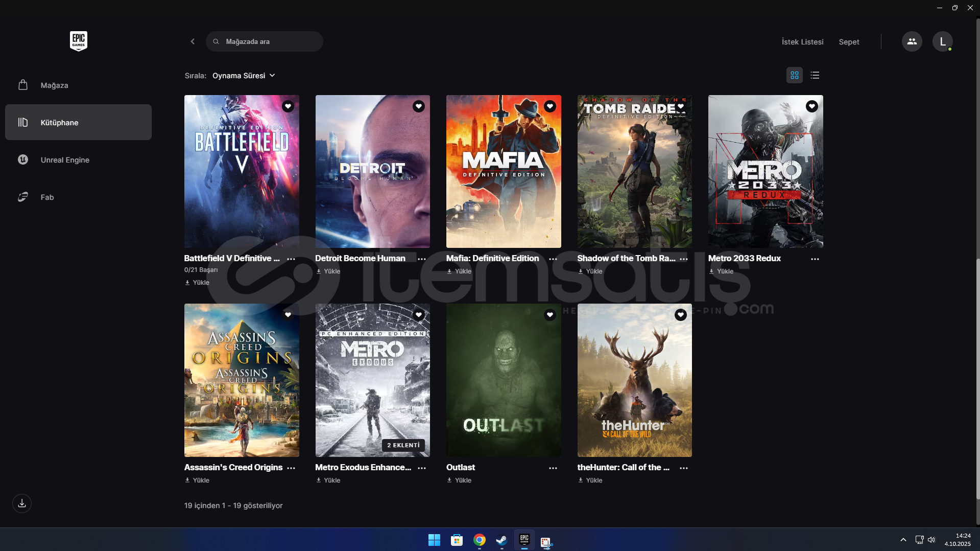This screenshot has height=551, width=980.
Task: Open Unreal Engine sidebar item
Action: point(65,160)
